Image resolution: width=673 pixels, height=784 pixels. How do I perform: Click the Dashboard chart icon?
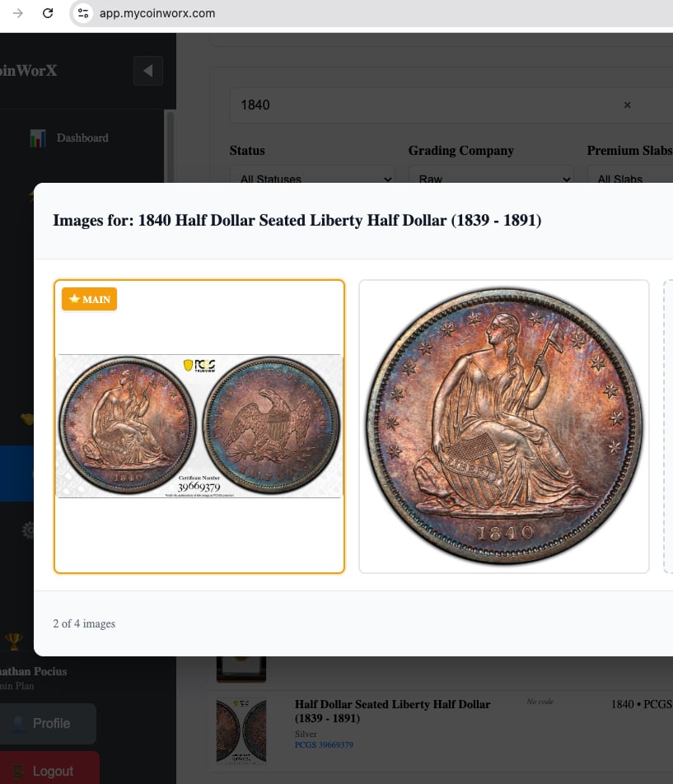38,138
